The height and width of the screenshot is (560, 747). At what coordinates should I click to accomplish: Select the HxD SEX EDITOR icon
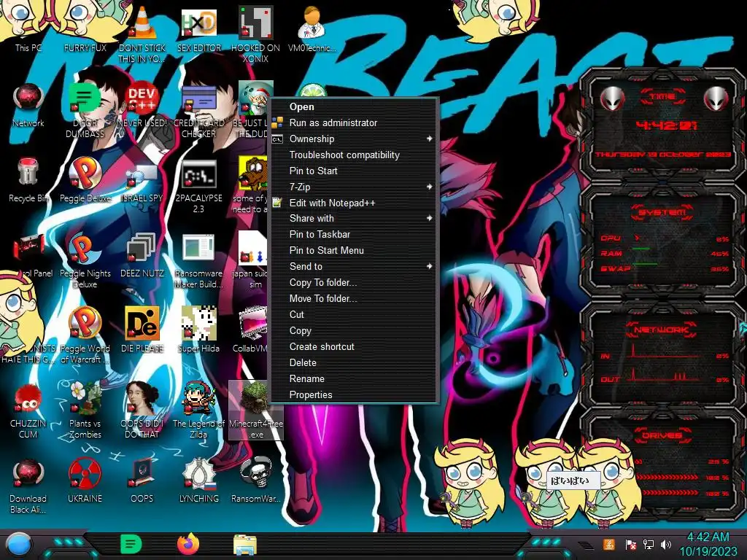click(198, 29)
